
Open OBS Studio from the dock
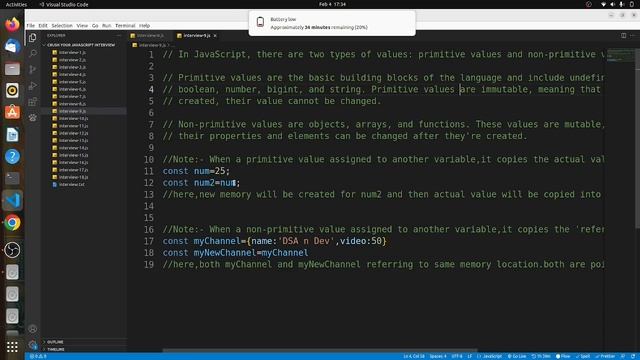point(12,250)
